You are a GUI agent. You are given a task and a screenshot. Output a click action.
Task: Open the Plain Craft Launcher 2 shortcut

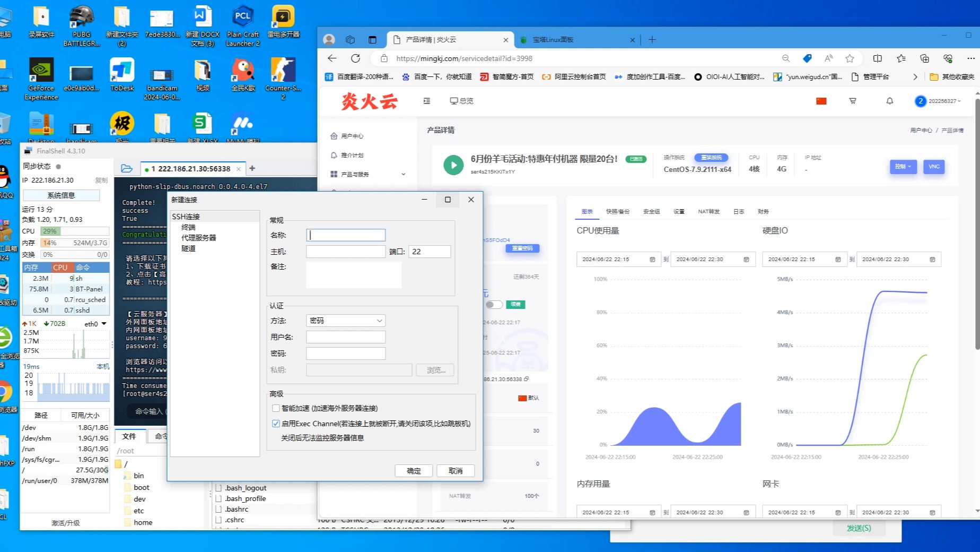click(x=243, y=26)
